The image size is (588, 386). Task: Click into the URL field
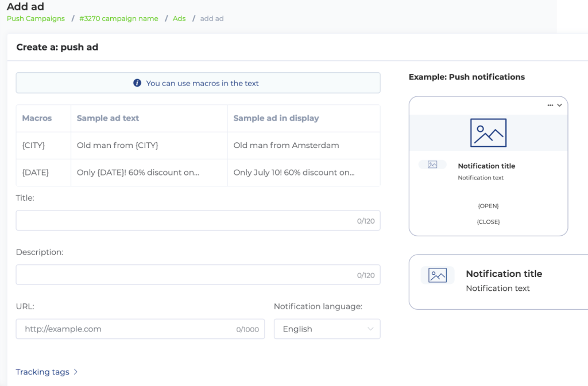[x=140, y=329]
